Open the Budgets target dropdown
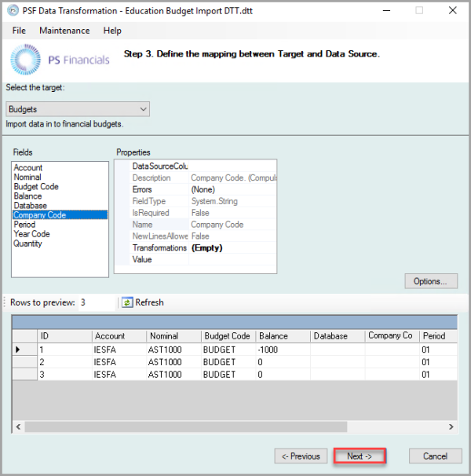471x476 pixels. (78, 109)
